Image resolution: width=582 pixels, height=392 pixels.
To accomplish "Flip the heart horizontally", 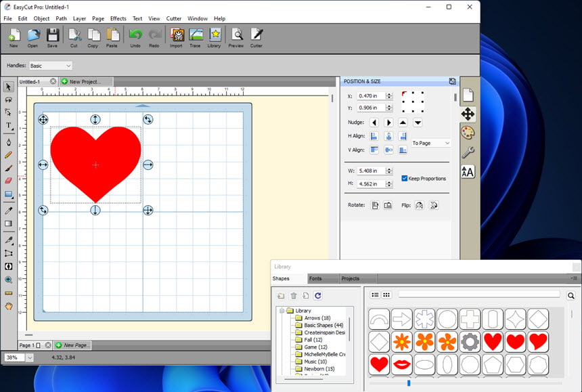I will (x=420, y=205).
